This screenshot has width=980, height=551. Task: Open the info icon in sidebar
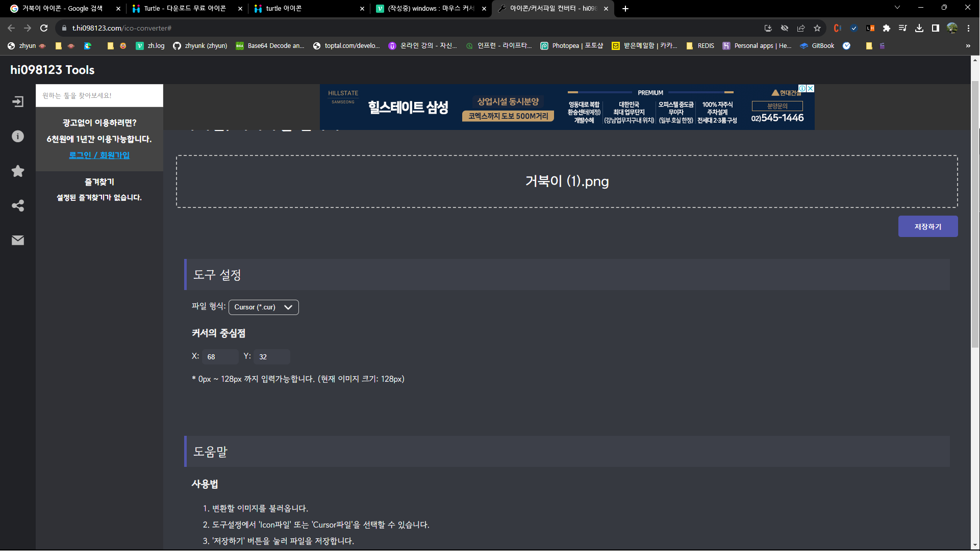click(18, 137)
